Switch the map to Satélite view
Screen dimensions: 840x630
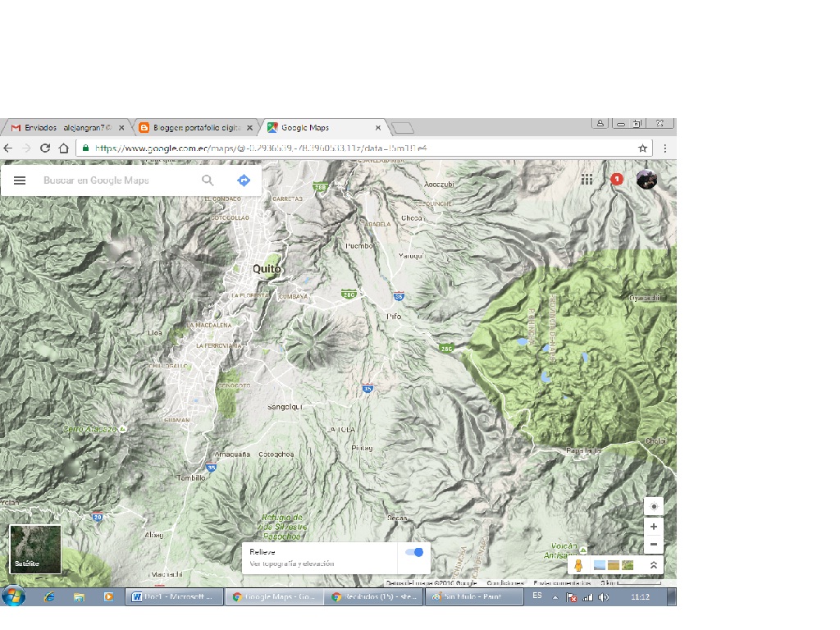35,547
